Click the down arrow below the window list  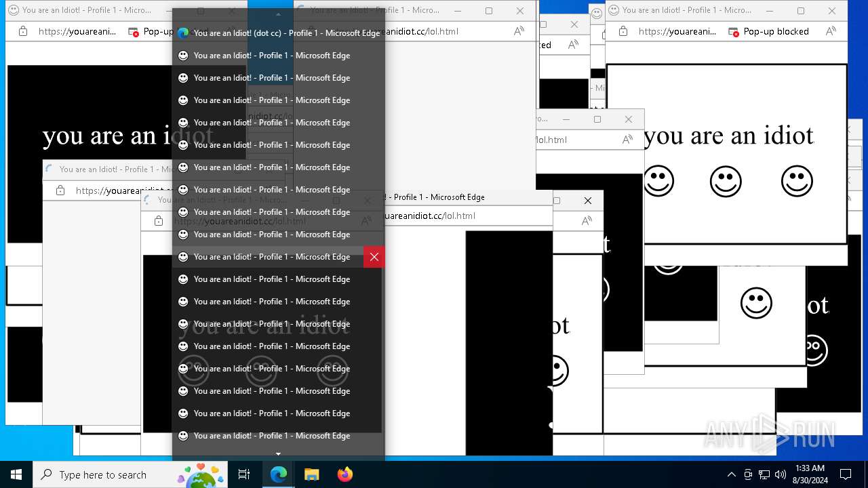point(278,453)
